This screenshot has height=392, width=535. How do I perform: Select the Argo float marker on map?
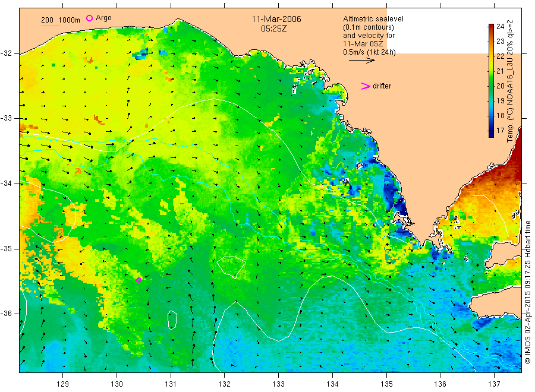click(x=139, y=280)
